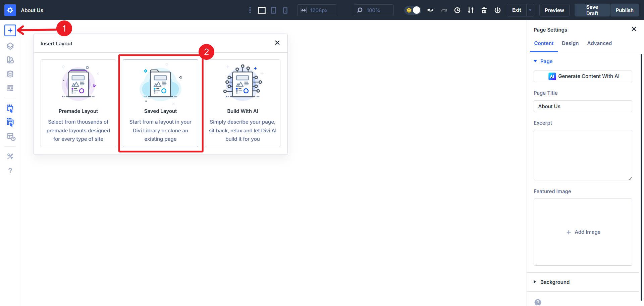
Task: Open the wrench tools icon in the sidebar
Action: click(10, 156)
